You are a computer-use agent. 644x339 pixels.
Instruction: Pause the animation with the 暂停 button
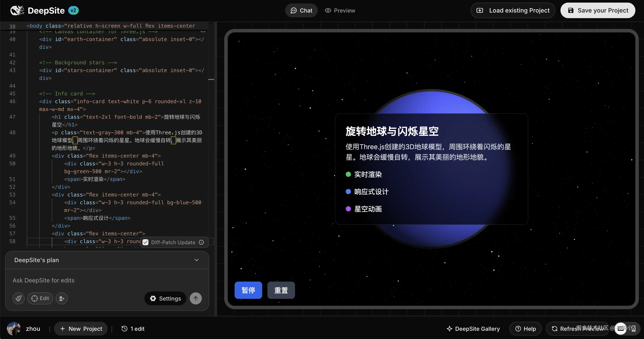(x=248, y=290)
